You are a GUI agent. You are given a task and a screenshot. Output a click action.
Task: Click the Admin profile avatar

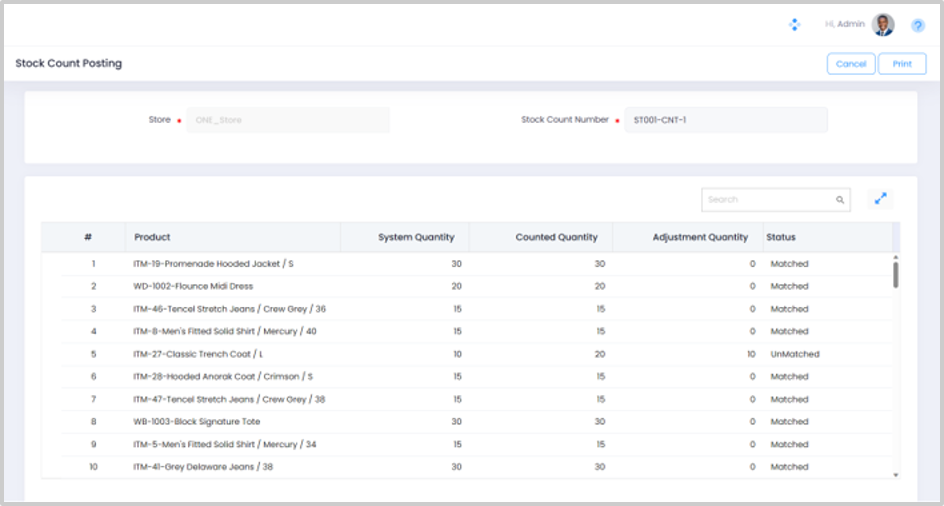coord(883,24)
